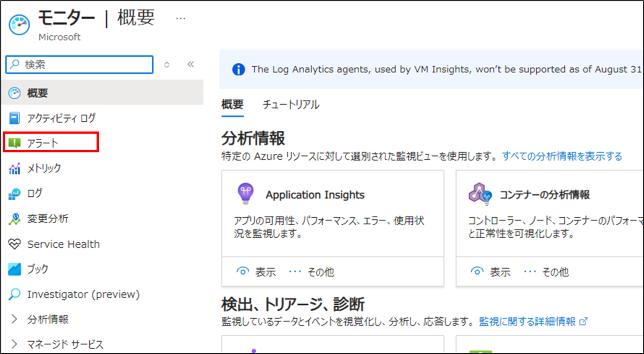Click the 検索 sidebar search field
The image size is (644, 354).
pyautogui.click(x=79, y=64)
